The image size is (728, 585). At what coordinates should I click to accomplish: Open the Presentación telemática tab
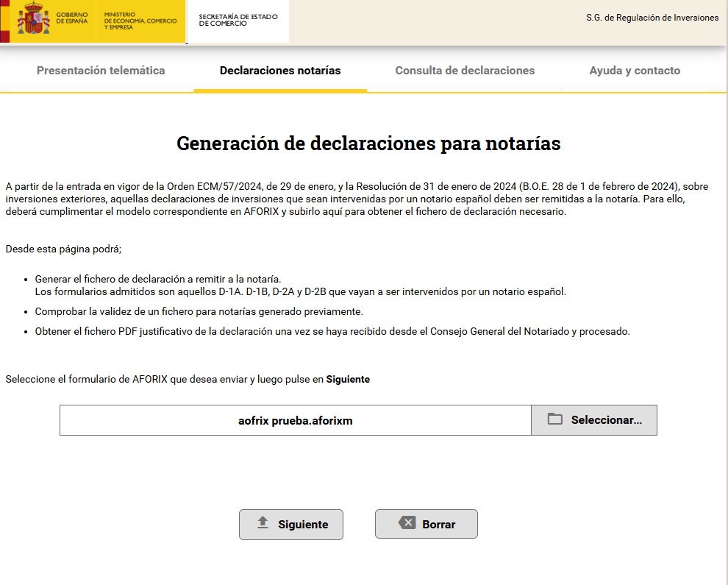[x=101, y=71]
